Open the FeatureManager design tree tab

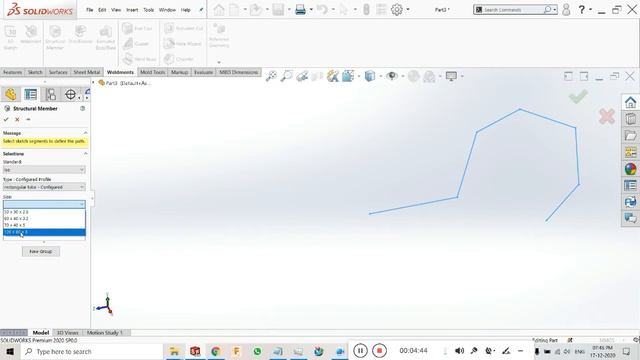[11, 94]
